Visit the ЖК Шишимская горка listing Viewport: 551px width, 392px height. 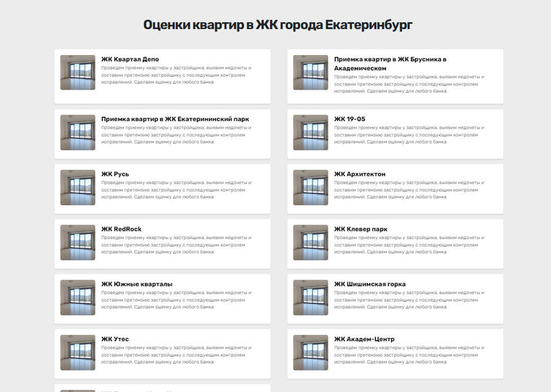pyautogui.click(x=370, y=284)
